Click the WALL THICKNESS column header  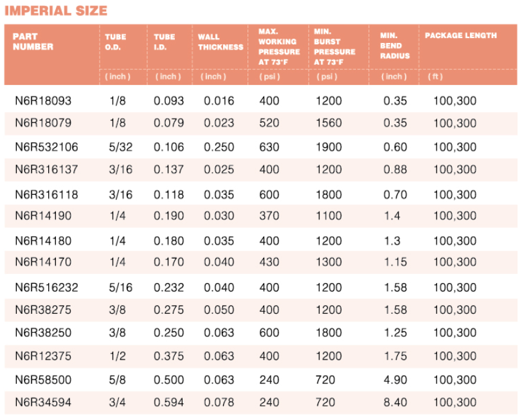coord(221,42)
